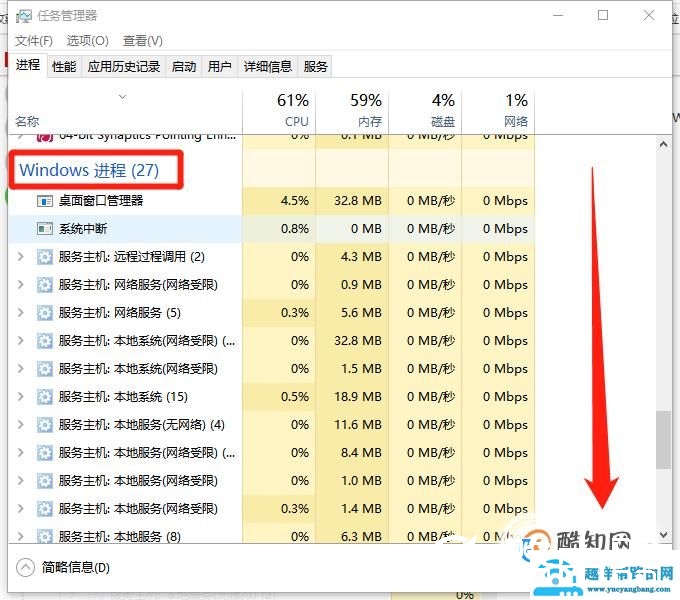Click the 18.9 MB memory value

click(x=358, y=397)
